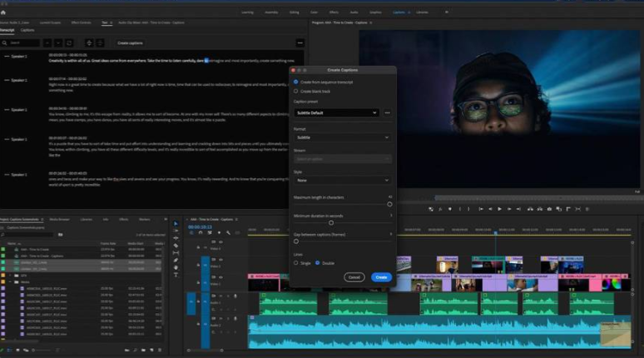The height and width of the screenshot is (358, 644).
Task: Select the Razor tool in the tools panel
Action: click(176, 246)
